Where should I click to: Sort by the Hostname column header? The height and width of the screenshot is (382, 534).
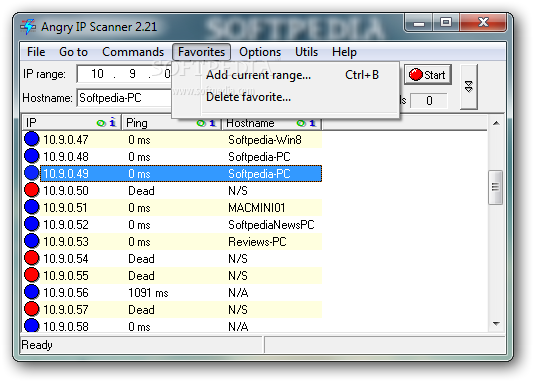tap(272, 123)
